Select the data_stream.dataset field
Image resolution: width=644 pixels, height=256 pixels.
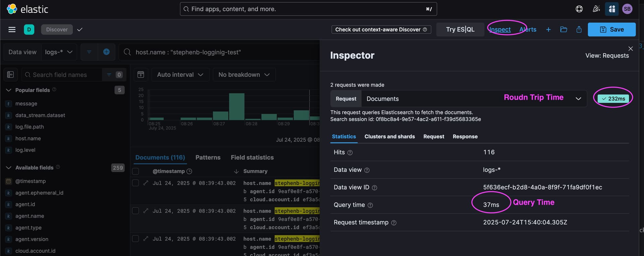coord(40,115)
